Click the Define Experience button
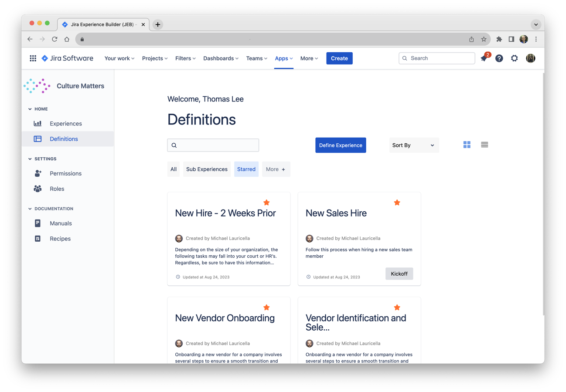 tap(341, 145)
